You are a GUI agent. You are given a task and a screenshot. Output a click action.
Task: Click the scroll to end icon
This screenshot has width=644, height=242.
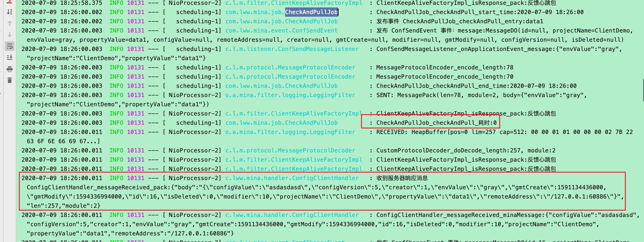[9, 58]
